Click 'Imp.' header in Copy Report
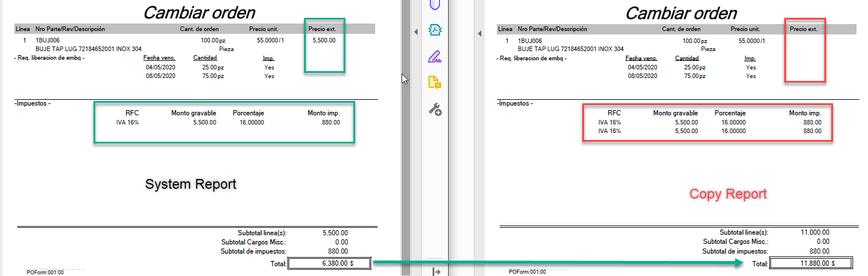The width and height of the screenshot is (868, 276). (750, 58)
